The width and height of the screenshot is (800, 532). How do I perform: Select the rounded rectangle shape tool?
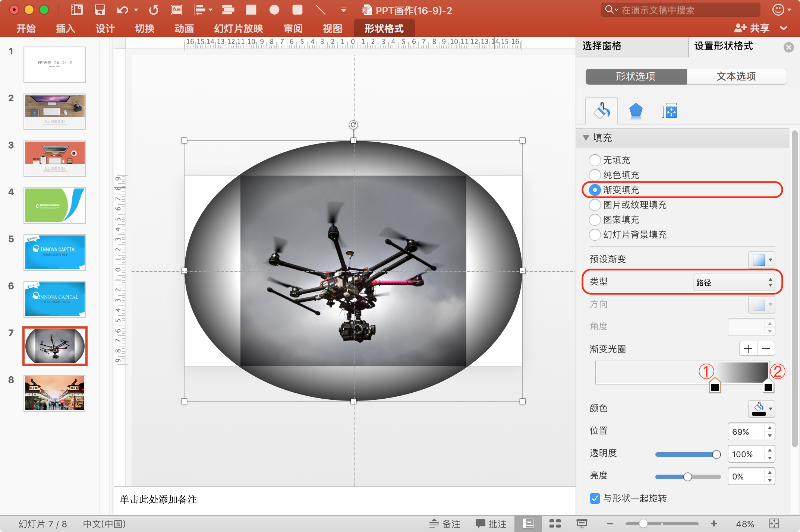297,10
